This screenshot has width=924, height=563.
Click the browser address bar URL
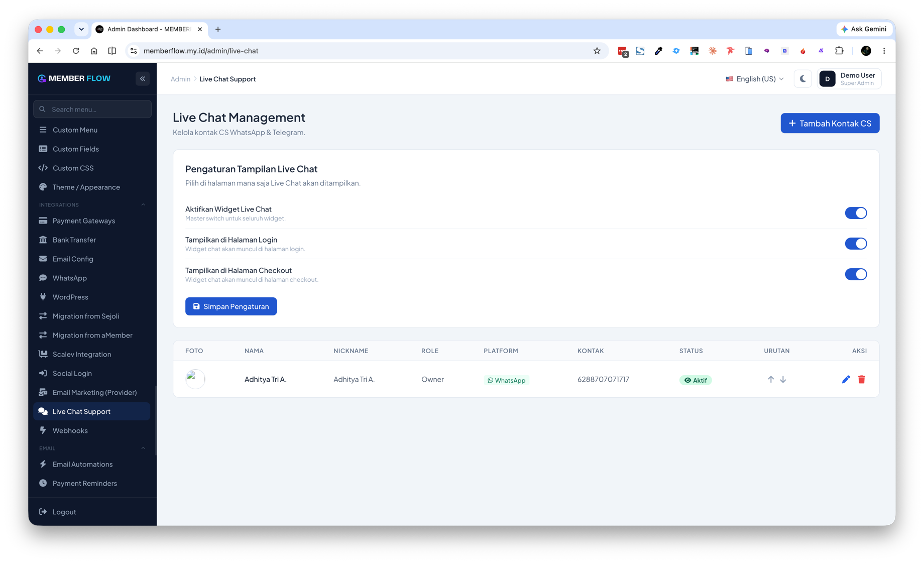[x=201, y=51]
